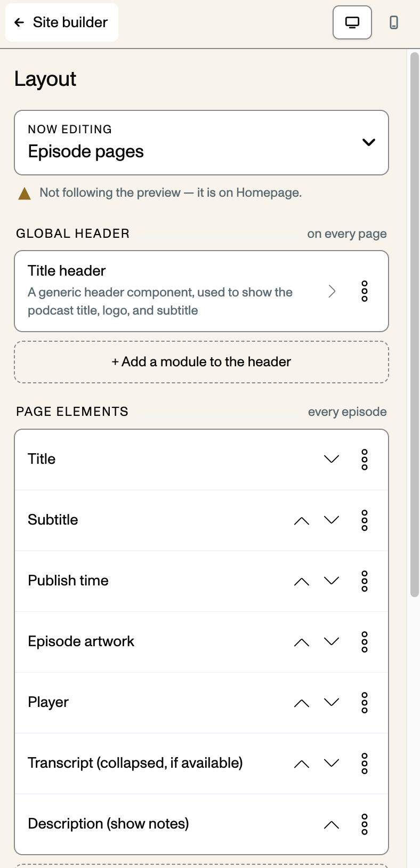Open options menu for Subtitle element
This screenshot has width=420, height=868.
tap(365, 520)
